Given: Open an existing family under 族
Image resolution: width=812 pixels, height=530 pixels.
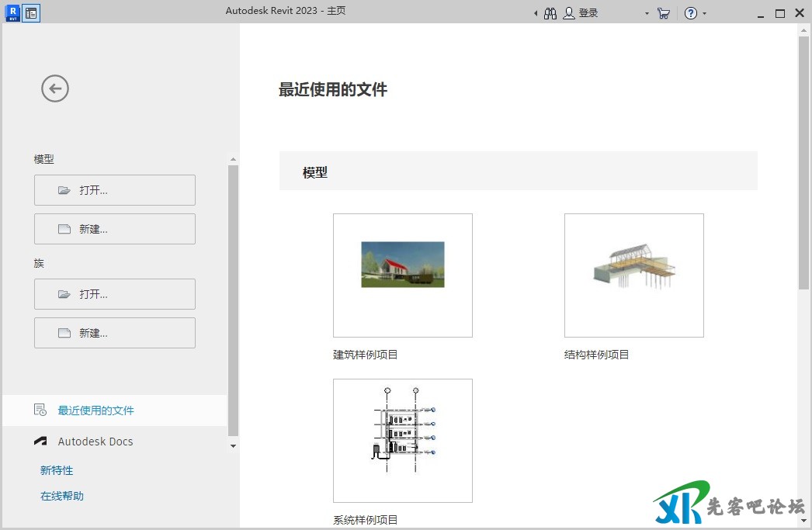Looking at the screenshot, I should tap(115, 294).
